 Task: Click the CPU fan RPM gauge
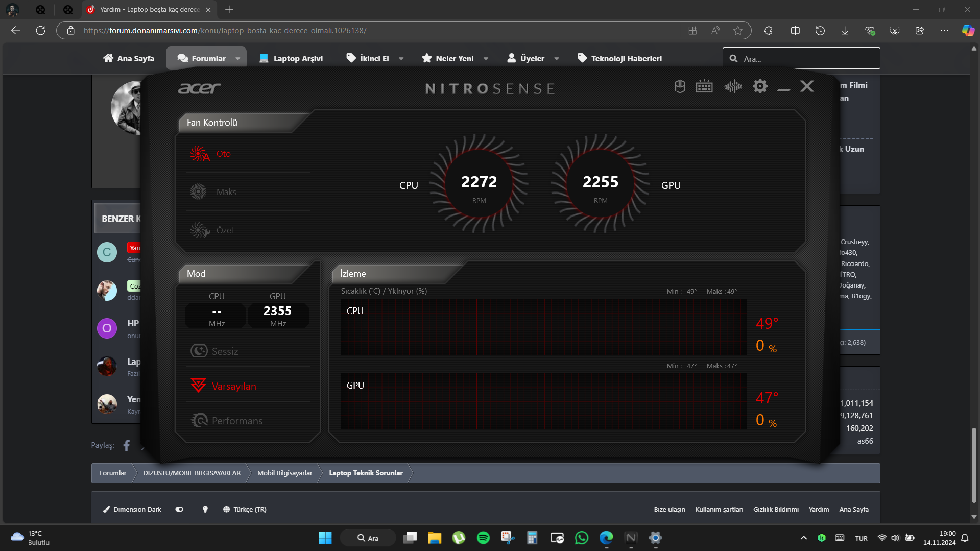[479, 184]
